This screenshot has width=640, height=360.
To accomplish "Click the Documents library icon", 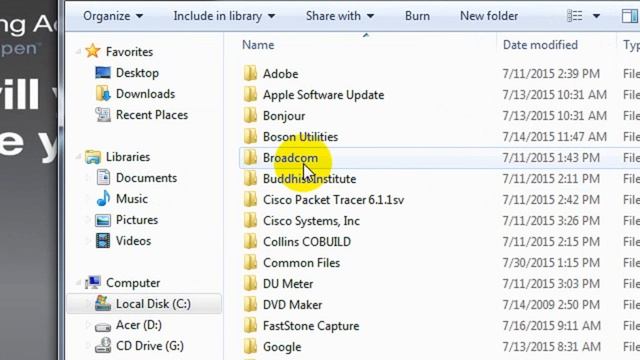I will point(103,178).
